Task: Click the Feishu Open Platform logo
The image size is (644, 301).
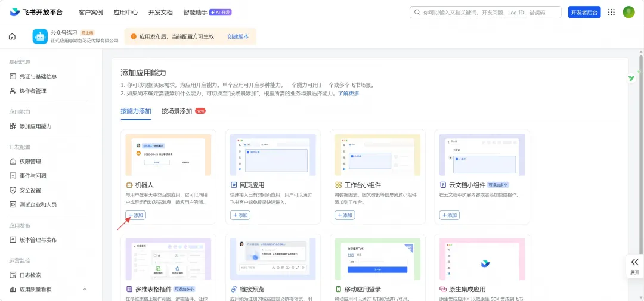Action: pos(36,12)
